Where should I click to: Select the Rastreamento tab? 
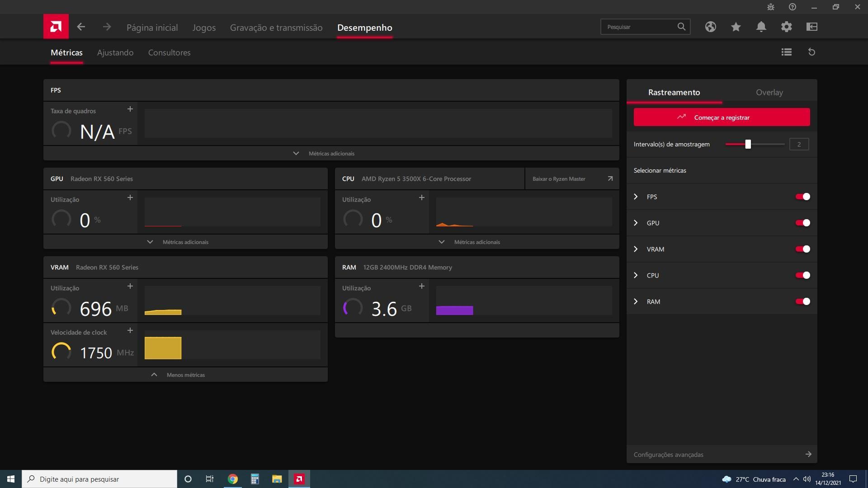pos(674,92)
